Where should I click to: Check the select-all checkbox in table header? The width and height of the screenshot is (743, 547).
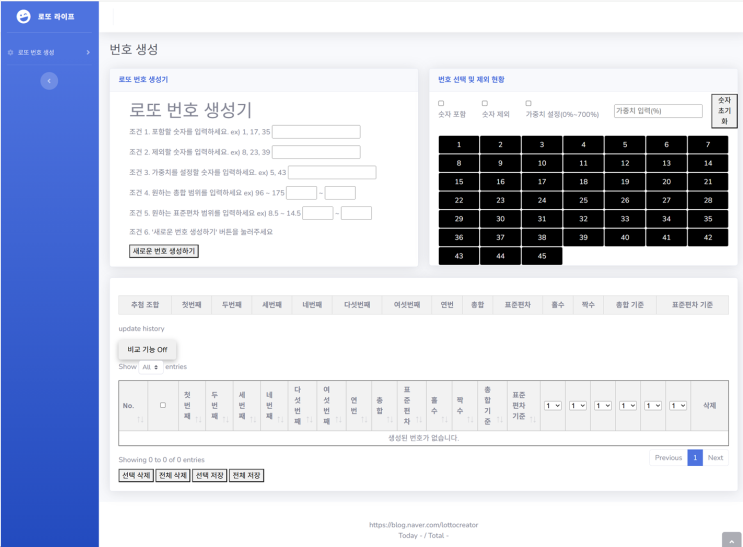coord(163,405)
